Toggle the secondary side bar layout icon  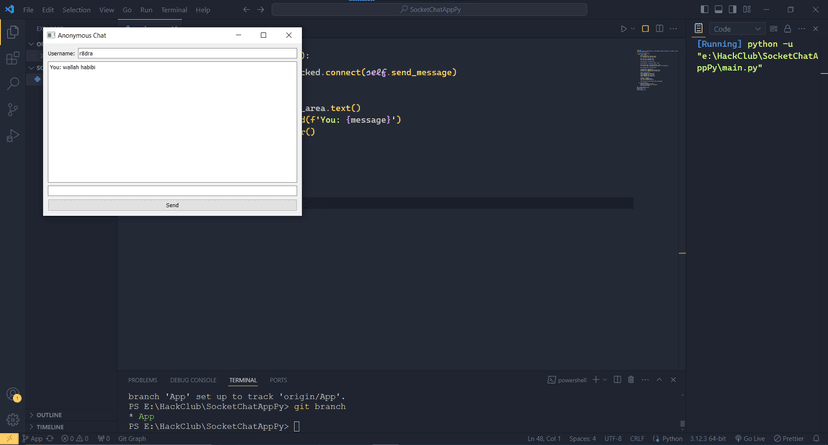(x=732, y=10)
